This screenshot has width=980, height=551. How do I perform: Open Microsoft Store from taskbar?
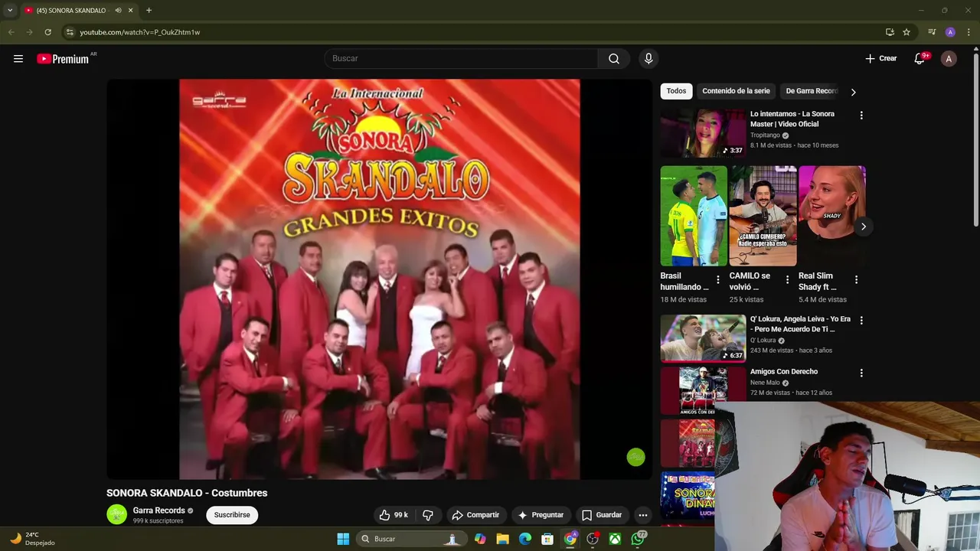point(547,539)
